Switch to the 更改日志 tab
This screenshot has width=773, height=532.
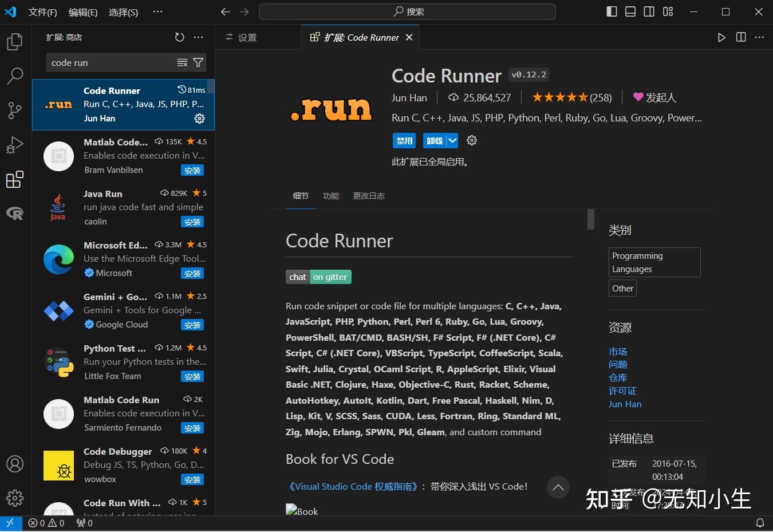click(x=368, y=196)
